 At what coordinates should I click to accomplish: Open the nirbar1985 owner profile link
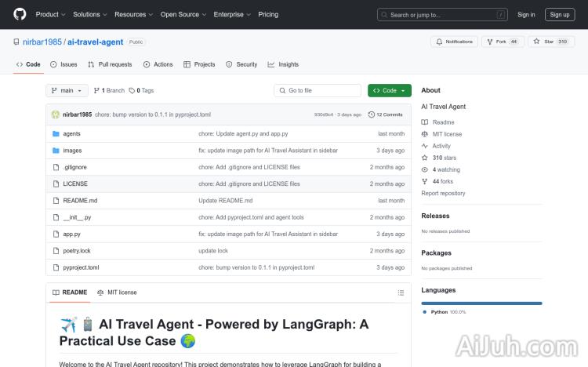(42, 42)
